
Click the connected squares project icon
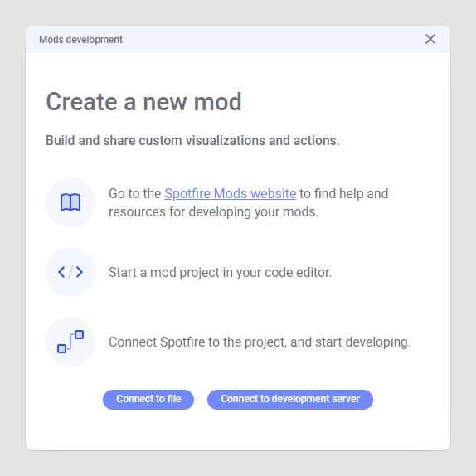click(70, 342)
